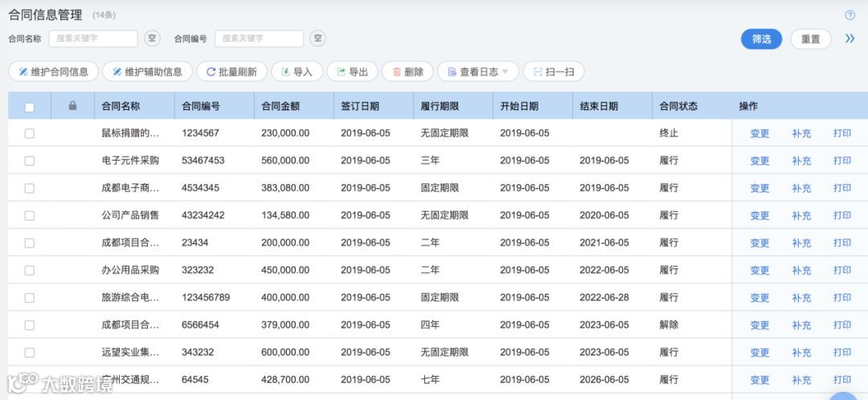Open the 查看日志 dropdown
This screenshot has width=868, height=400.
(x=478, y=71)
